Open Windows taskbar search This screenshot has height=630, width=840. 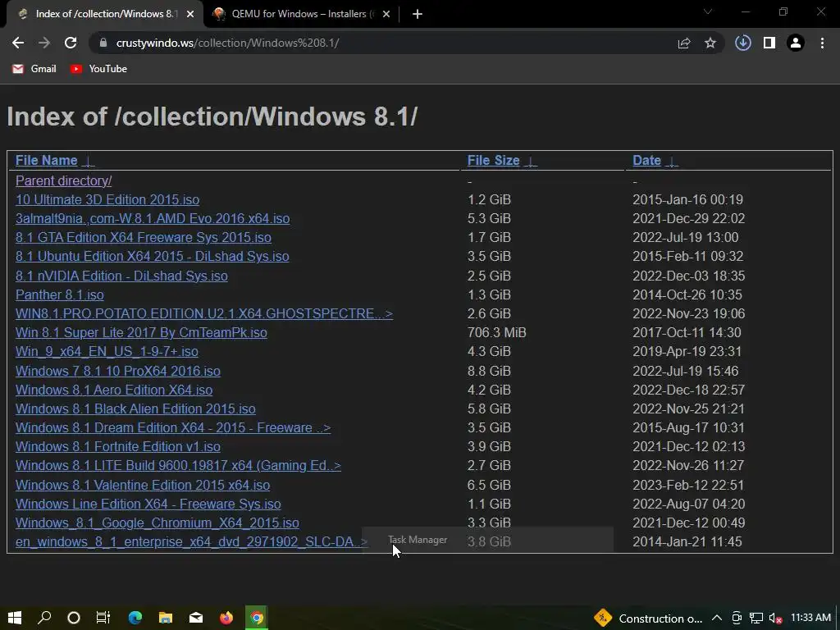(x=44, y=618)
